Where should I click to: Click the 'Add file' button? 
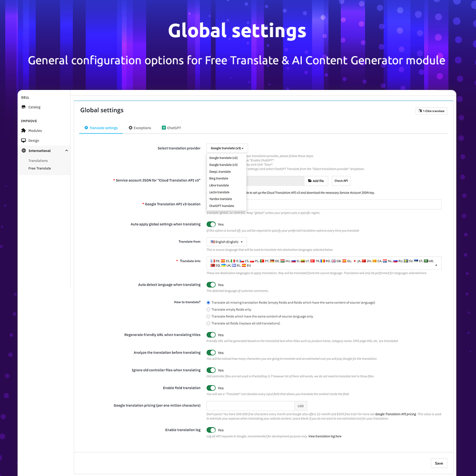point(316,180)
